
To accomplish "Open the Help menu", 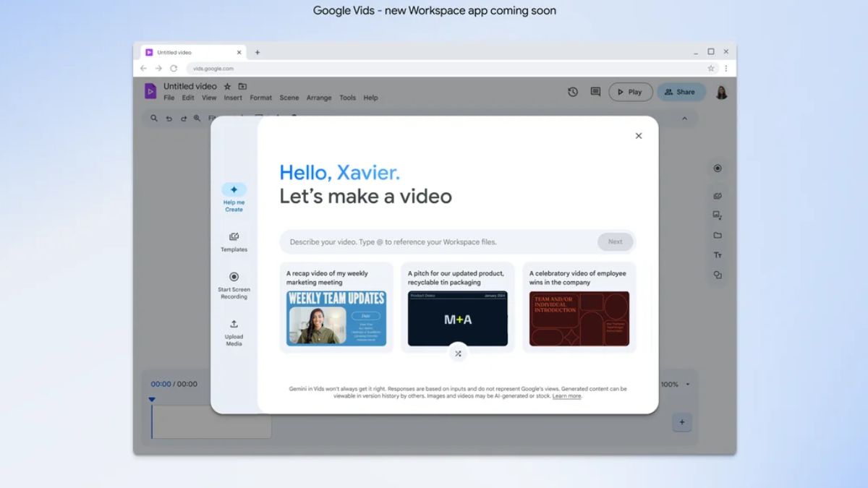I will pyautogui.click(x=370, y=98).
